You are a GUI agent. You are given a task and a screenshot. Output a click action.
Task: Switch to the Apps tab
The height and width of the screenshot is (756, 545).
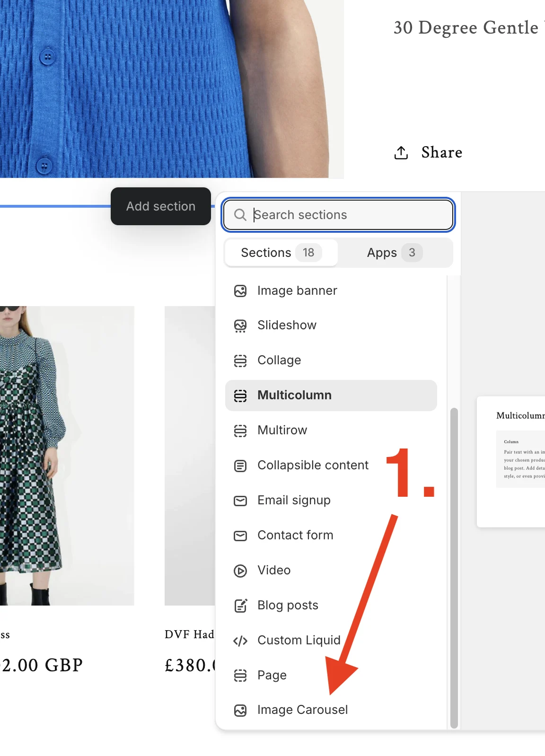click(x=395, y=253)
